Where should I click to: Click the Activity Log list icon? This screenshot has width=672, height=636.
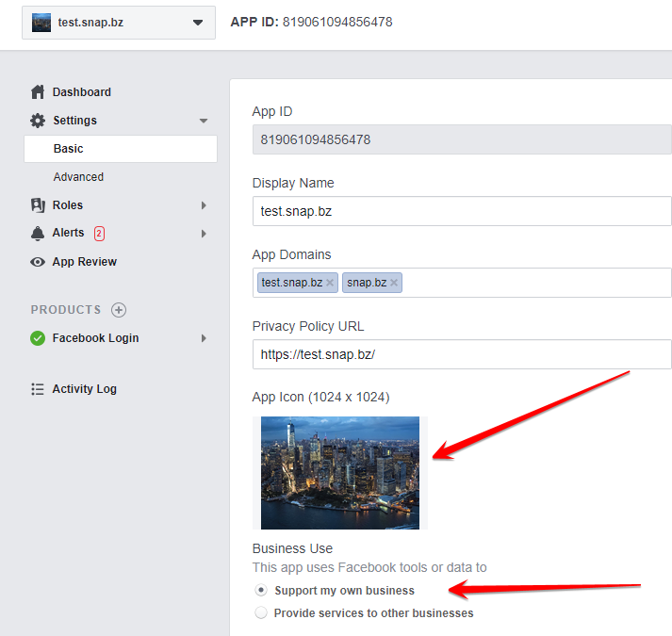[38, 389]
